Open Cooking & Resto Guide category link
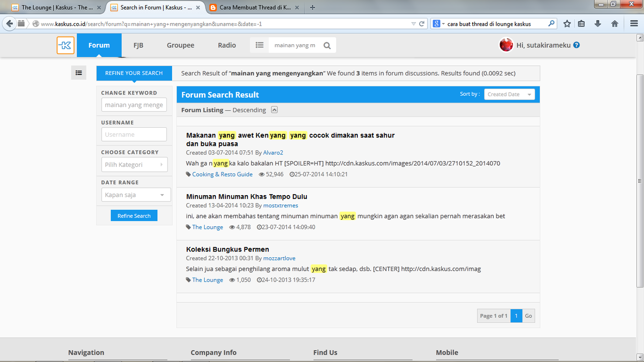This screenshot has width=644, height=362. 222,174
